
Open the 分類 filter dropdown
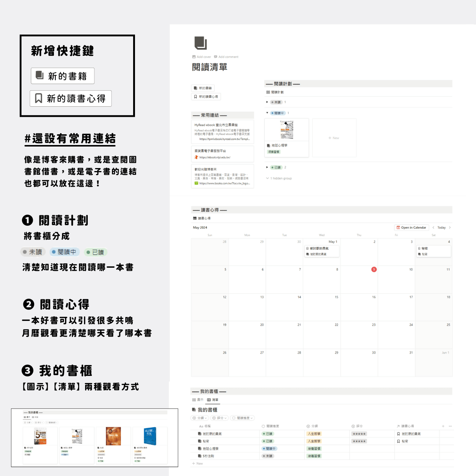tap(200, 418)
